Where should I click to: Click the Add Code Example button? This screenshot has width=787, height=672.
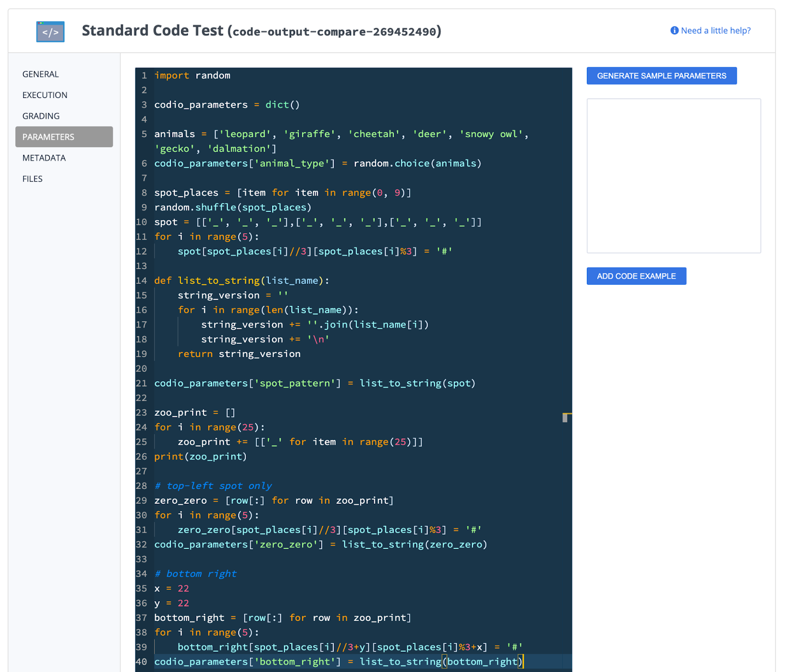(636, 276)
